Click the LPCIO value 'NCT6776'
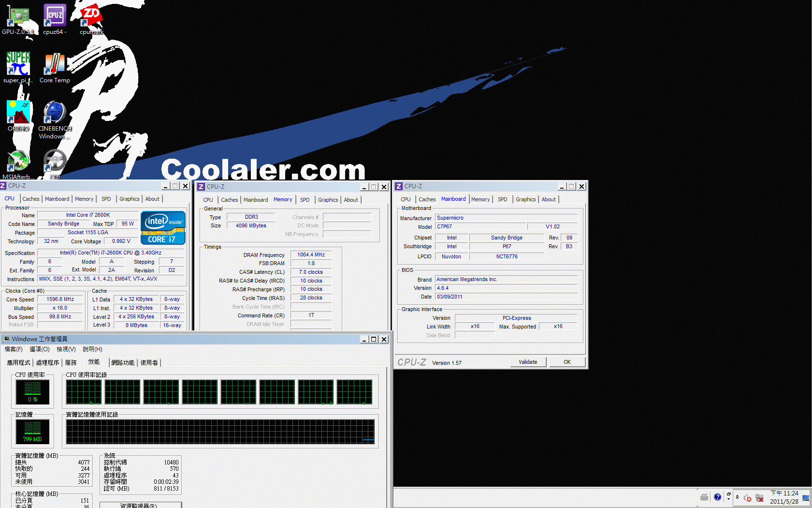This screenshot has width=812, height=508. tap(507, 256)
